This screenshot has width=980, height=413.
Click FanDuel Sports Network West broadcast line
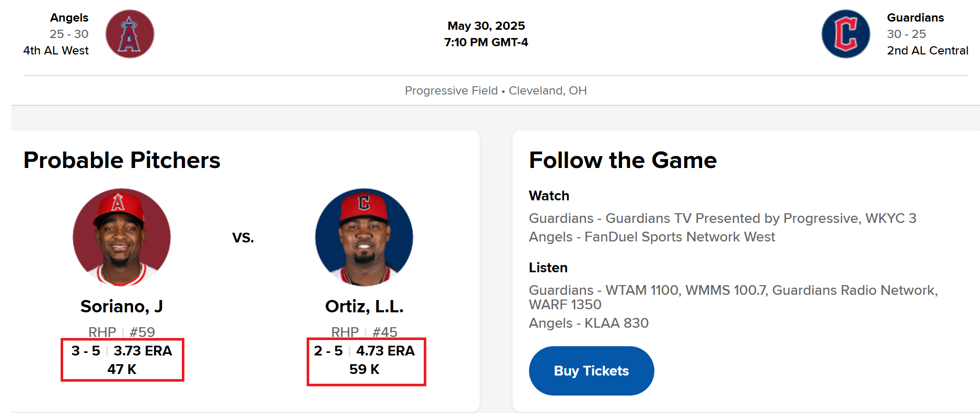[x=652, y=237]
